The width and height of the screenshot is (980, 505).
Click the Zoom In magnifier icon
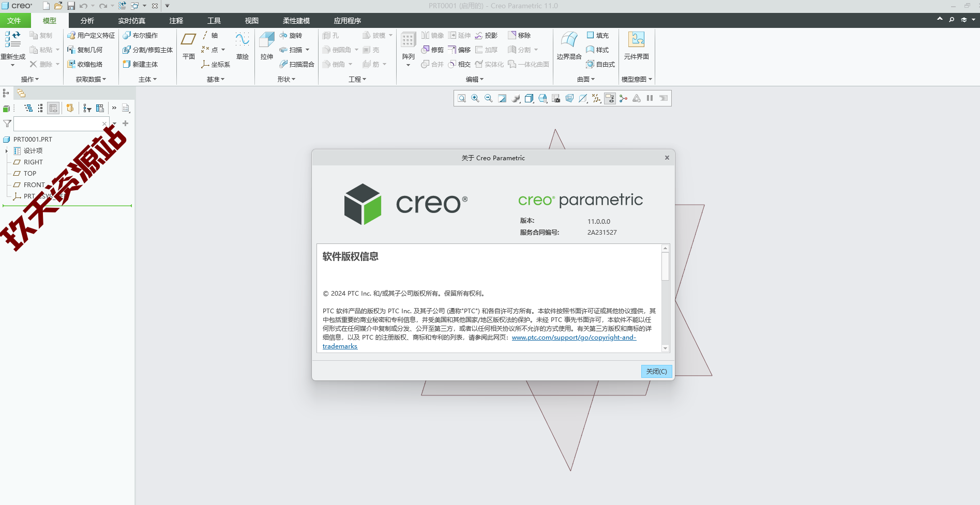pyautogui.click(x=475, y=98)
